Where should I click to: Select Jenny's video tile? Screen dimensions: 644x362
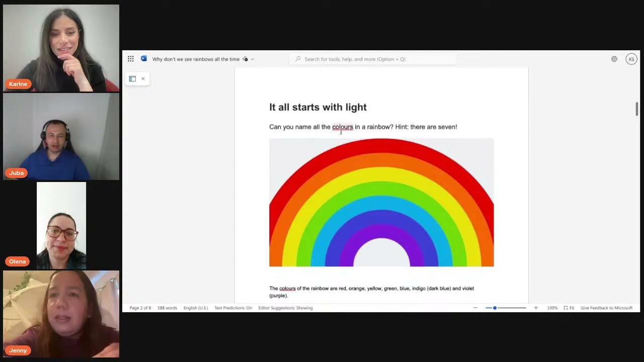[61, 314]
